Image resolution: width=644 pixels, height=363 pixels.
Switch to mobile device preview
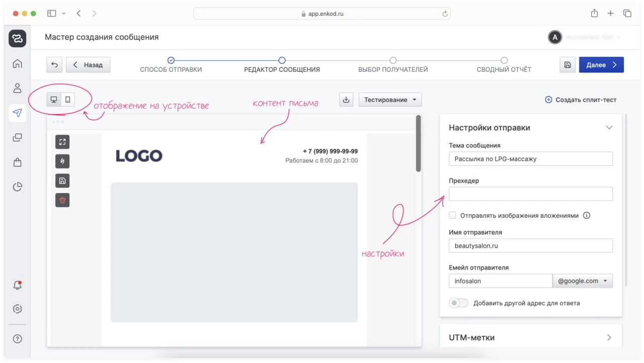[68, 100]
